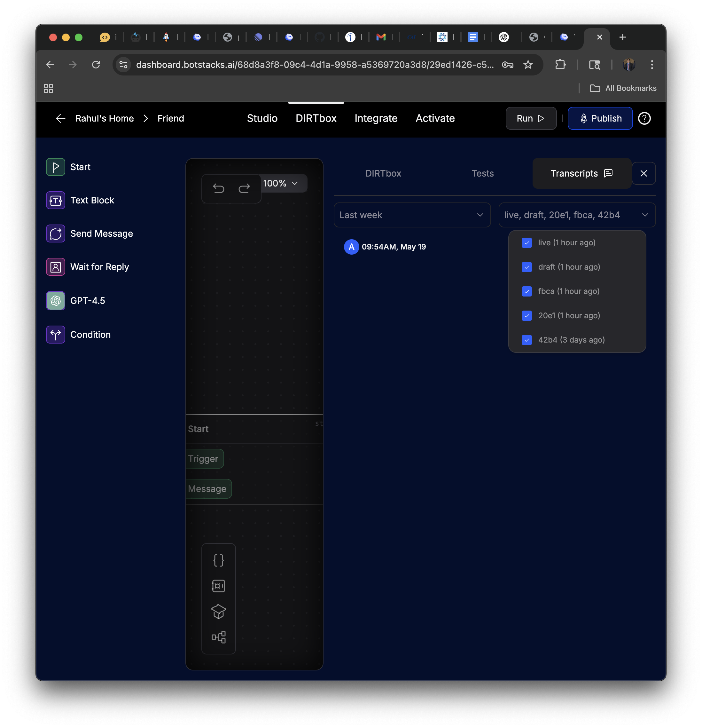Select the Start block in the sidebar
Viewport: 702px width, 728px height.
pyautogui.click(x=55, y=167)
